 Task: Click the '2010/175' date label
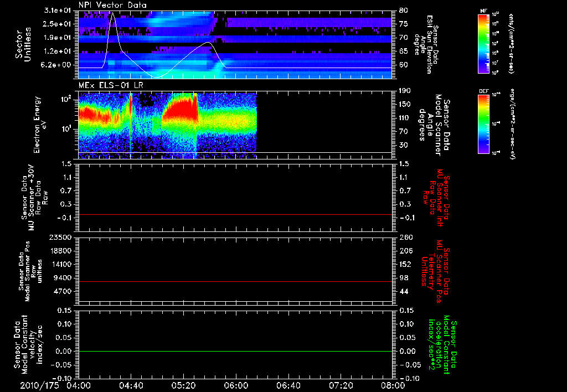pos(39,385)
